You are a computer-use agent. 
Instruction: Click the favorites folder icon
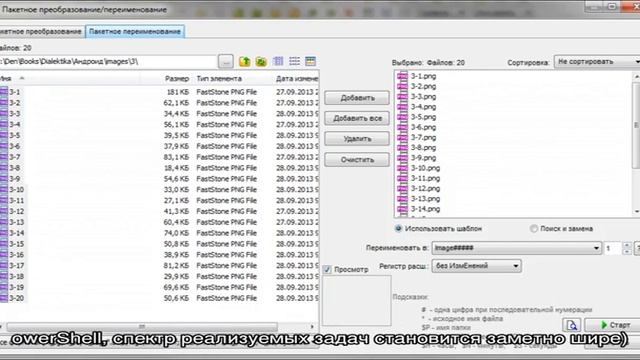point(261,62)
